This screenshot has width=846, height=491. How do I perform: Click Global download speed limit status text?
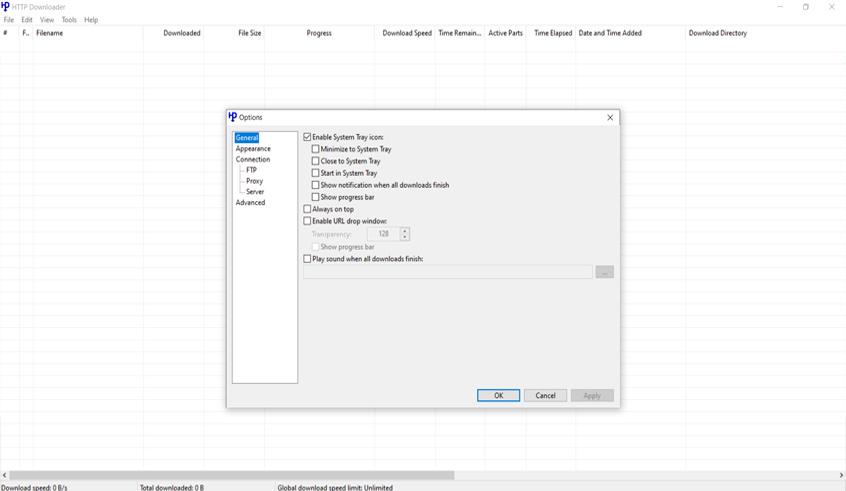[335, 487]
